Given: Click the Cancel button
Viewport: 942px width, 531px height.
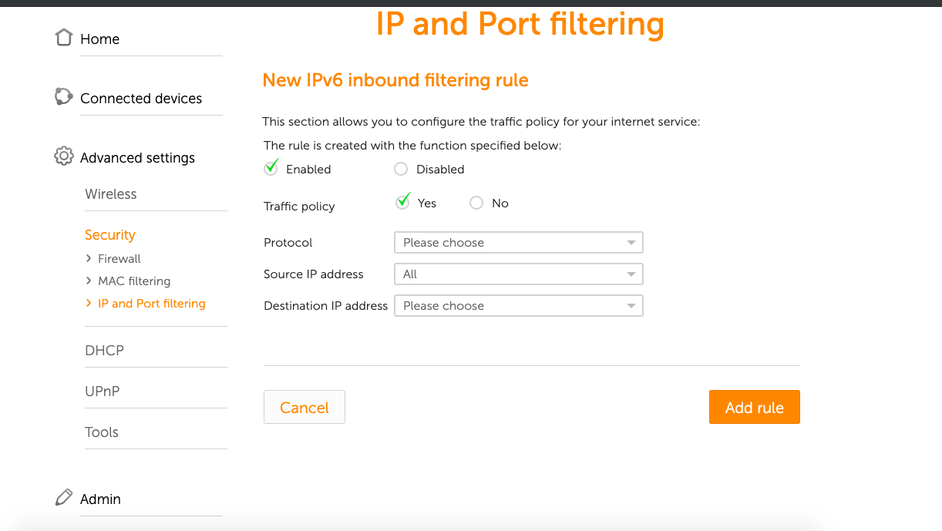Looking at the screenshot, I should point(304,407).
